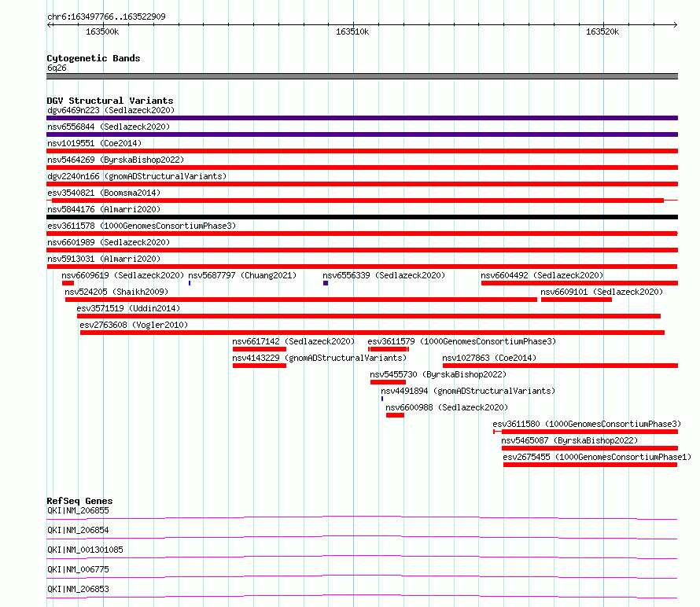This screenshot has width=700, height=607.
Task: Click nsv5687797 (Chuang2021) label
Action: click(x=242, y=275)
